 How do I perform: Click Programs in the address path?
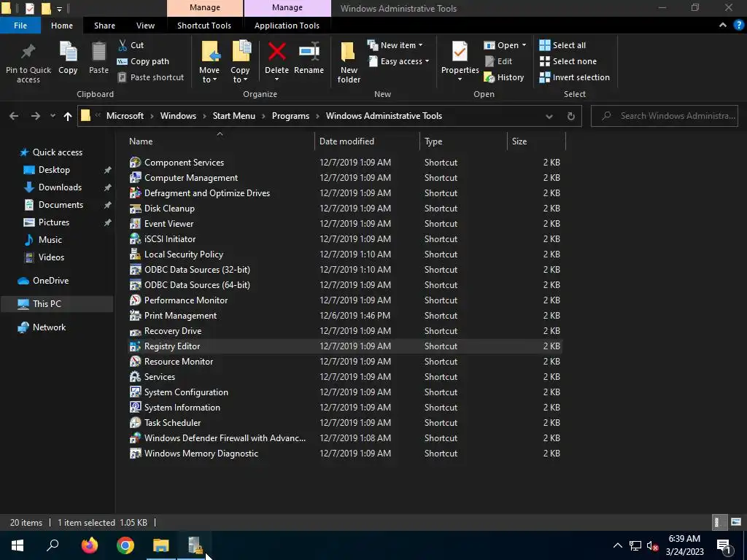pos(290,116)
